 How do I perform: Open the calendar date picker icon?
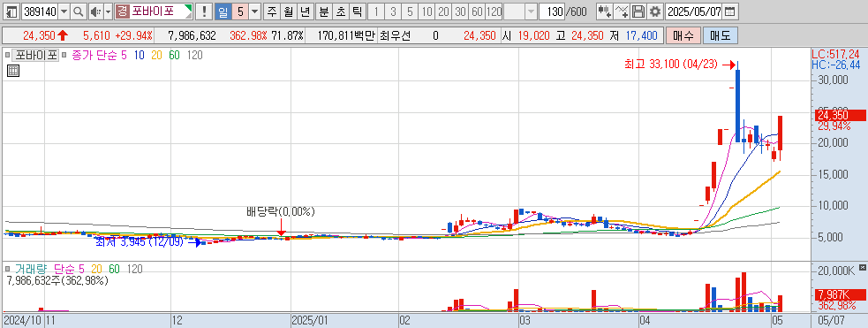click(730, 11)
